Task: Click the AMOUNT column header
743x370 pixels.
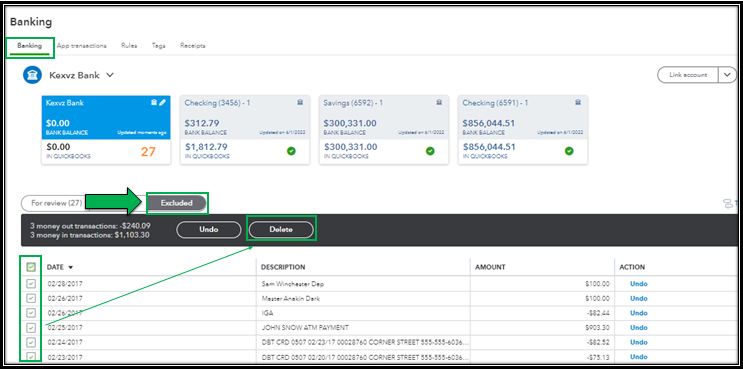Action: [490, 267]
